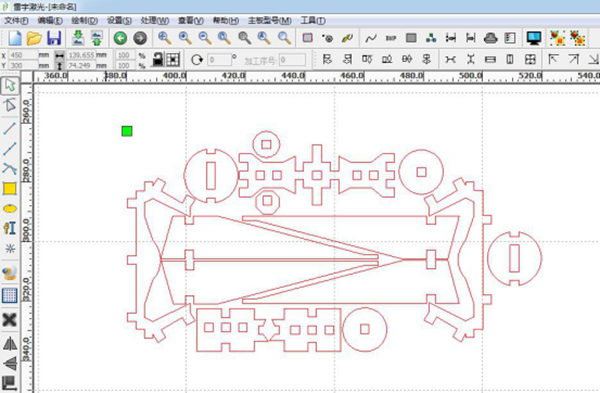Click the green square marker on canvas

[127, 131]
